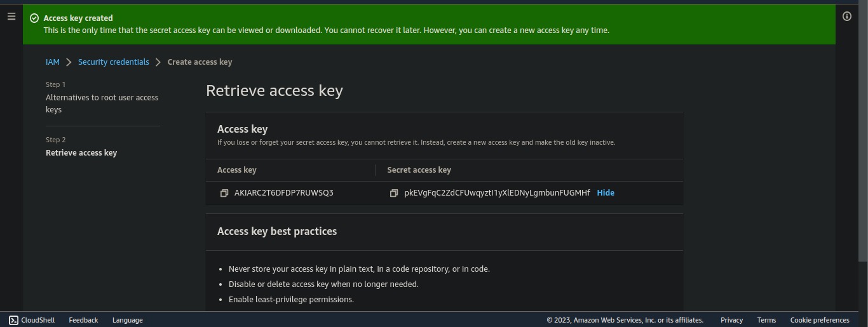The image size is (868, 327).
Task: Click the Secret access key column header
Action: (x=419, y=170)
